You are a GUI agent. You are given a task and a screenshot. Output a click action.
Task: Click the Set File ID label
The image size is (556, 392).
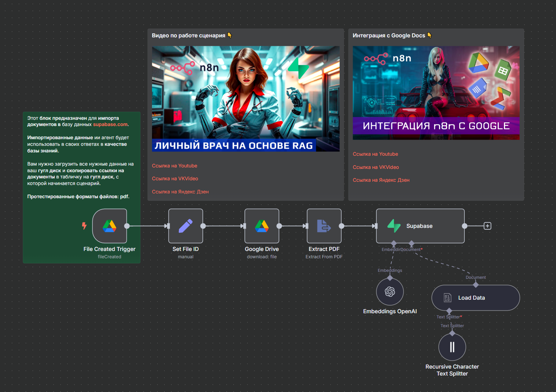(186, 249)
